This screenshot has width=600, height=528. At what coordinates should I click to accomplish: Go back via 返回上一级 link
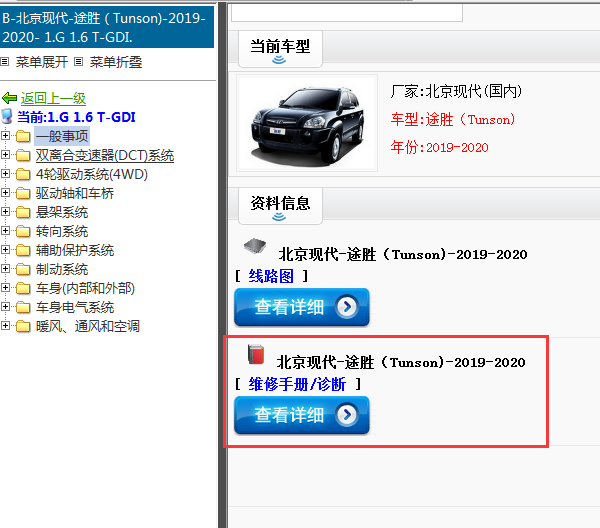coord(53,98)
